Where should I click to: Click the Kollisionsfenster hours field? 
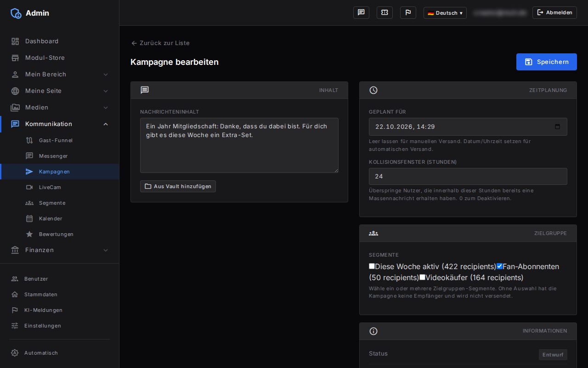click(x=468, y=176)
